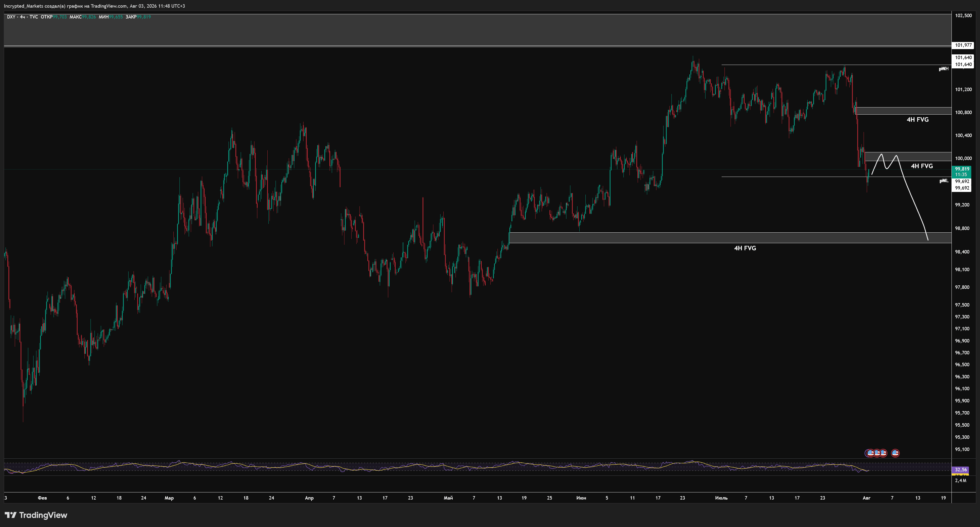980x527 pixels.
Task: Open the TradingView logo link
Action: pyautogui.click(x=36, y=515)
